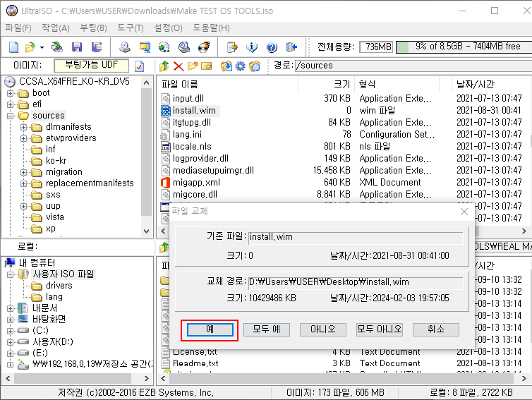Image resolution: width=532 pixels, height=400 pixels.
Task: Open the 도구(T) menu
Action: pos(131,28)
